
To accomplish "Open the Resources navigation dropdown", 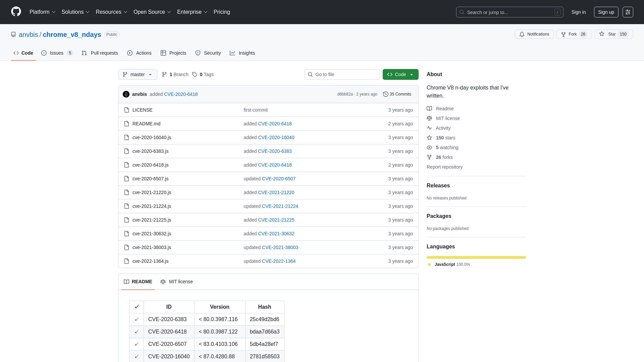I will click(111, 12).
